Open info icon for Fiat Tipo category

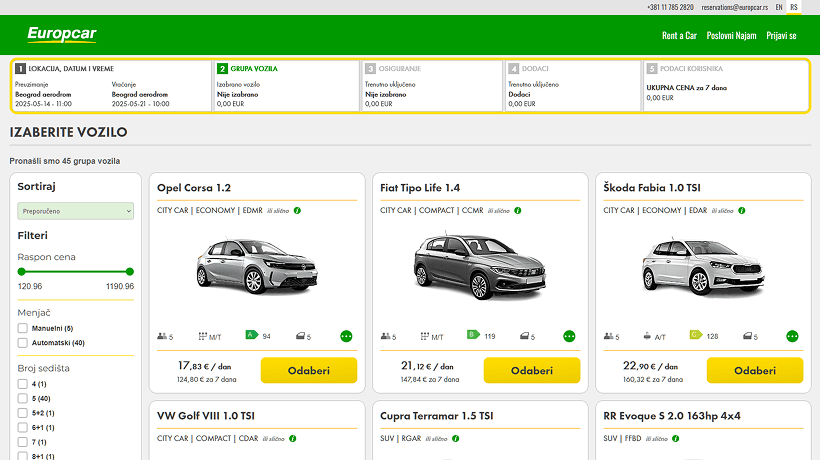pos(518,211)
